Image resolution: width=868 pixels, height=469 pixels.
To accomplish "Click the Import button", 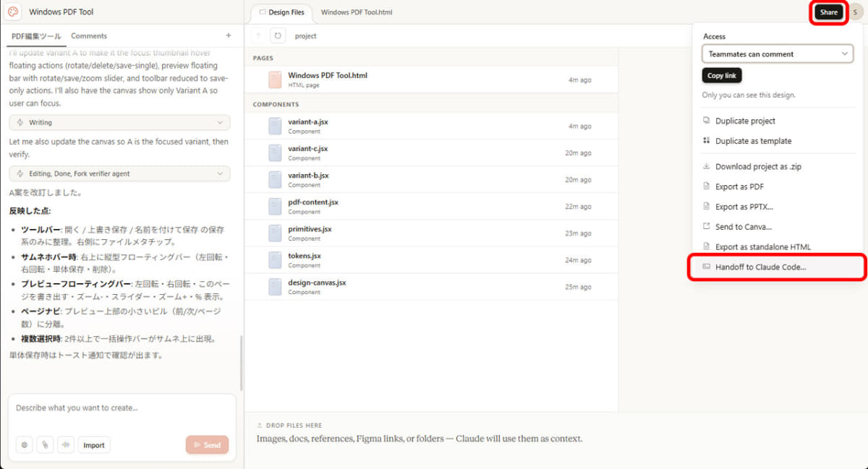I will [x=94, y=445].
